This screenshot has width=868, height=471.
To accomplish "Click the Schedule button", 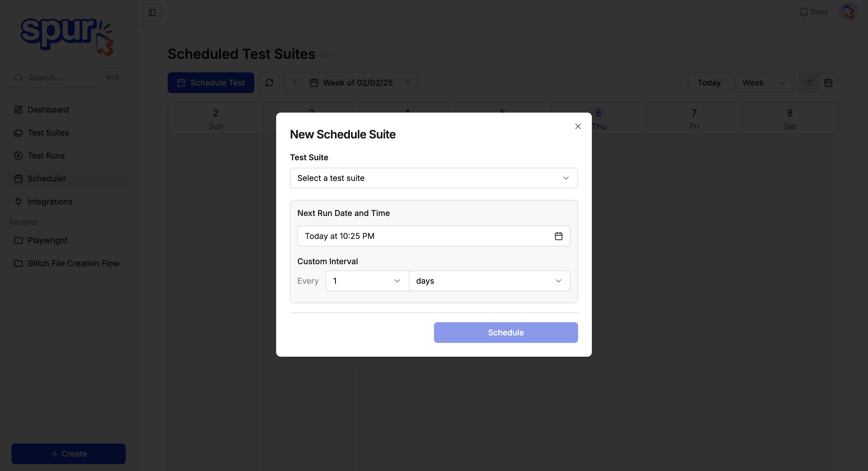I will point(505,333).
